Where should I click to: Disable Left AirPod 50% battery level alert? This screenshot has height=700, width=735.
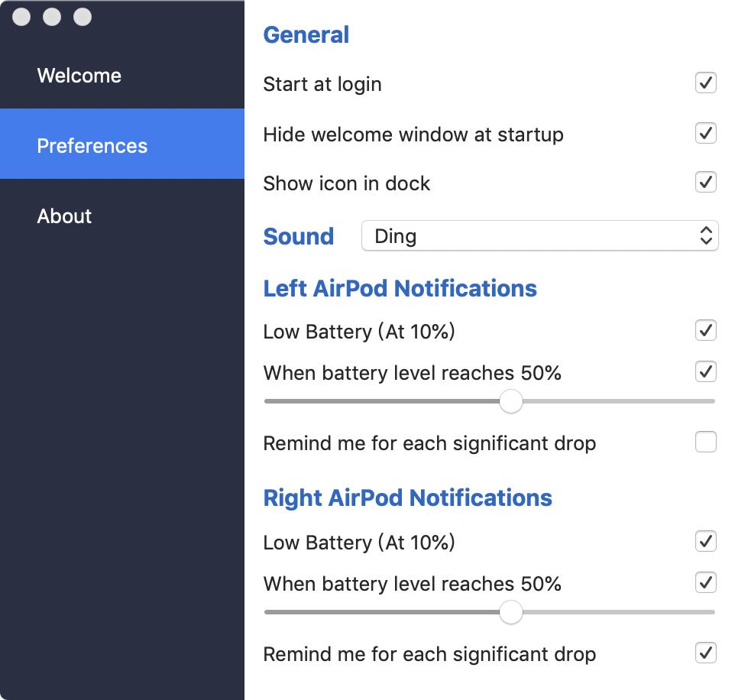[705, 371]
